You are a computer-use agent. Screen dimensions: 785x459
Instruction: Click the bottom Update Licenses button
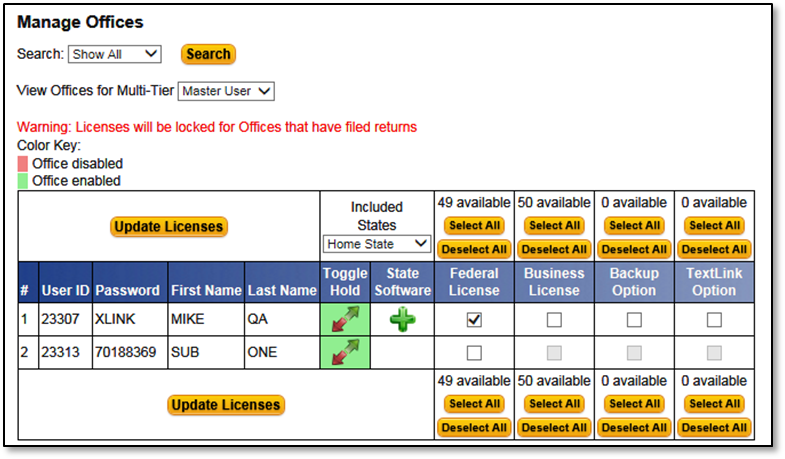(225, 405)
